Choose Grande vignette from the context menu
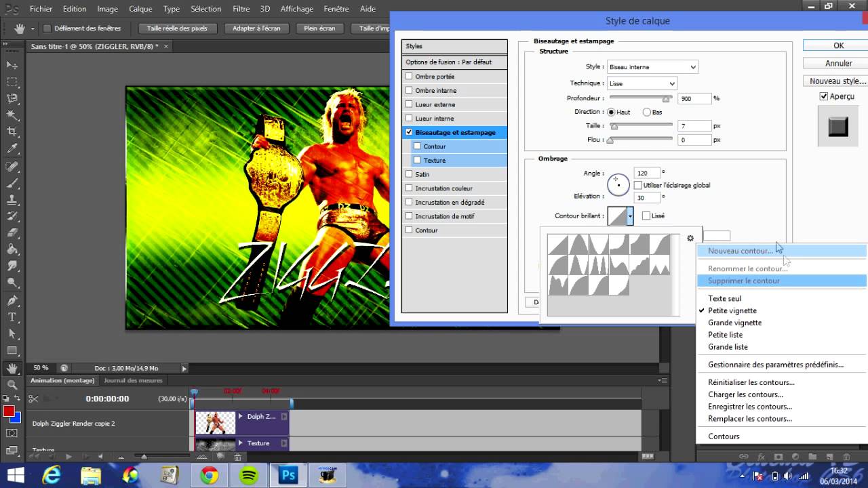The image size is (868, 488). [734, 323]
